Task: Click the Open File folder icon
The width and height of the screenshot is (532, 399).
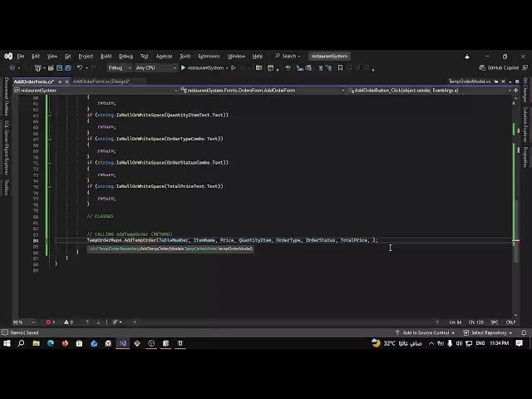Action: point(51,68)
